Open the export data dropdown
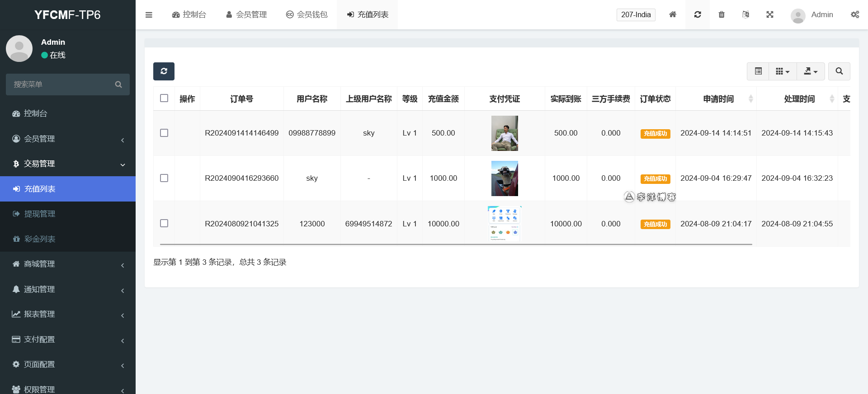Image resolution: width=868 pixels, height=394 pixels. click(x=811, y=71)
